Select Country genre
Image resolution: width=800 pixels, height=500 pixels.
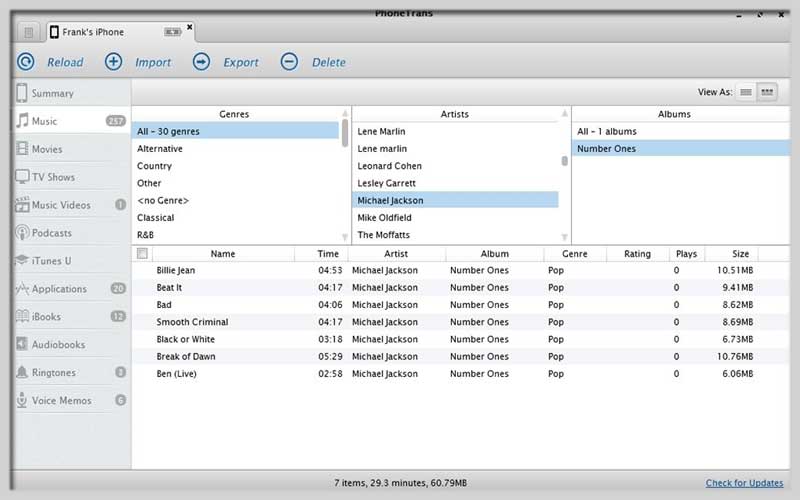[x=235, y=166]
